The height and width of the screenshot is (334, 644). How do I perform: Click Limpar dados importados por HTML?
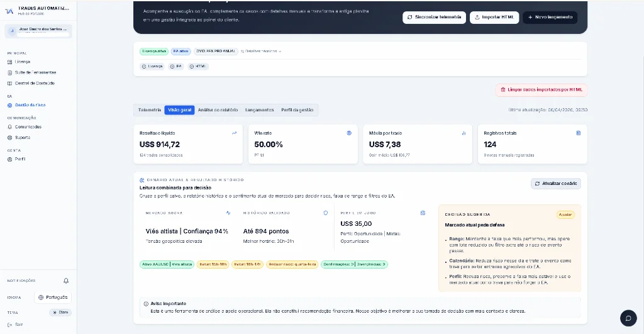click(x=541, y=90)
